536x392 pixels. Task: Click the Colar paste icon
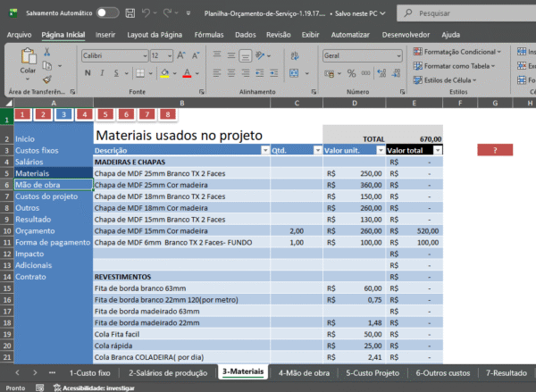point(28,56)
